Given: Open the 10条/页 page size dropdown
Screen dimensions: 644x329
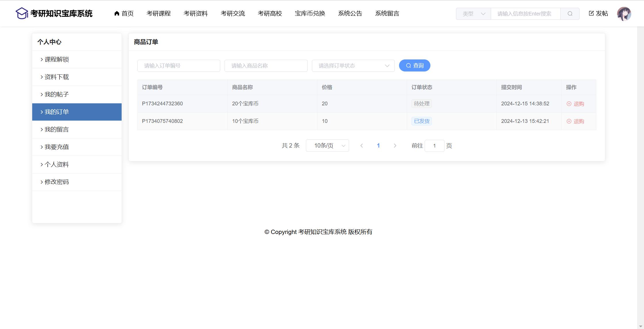Looking at the screenshot, I should [327, 146].
